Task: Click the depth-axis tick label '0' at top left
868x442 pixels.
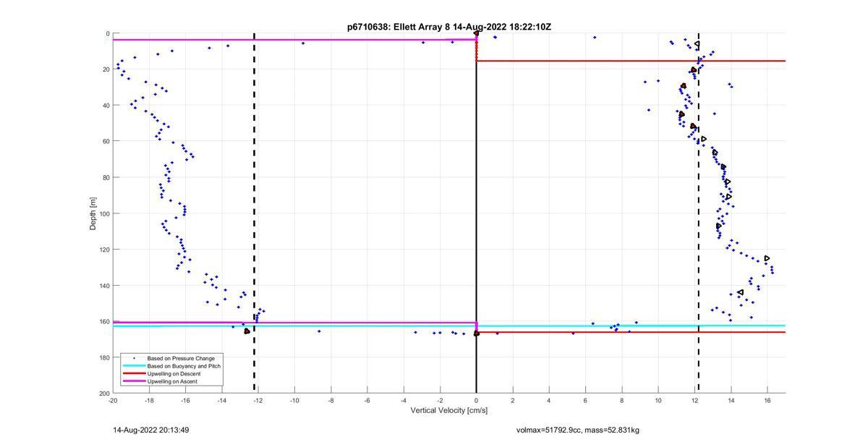Action: pos(108,34)
